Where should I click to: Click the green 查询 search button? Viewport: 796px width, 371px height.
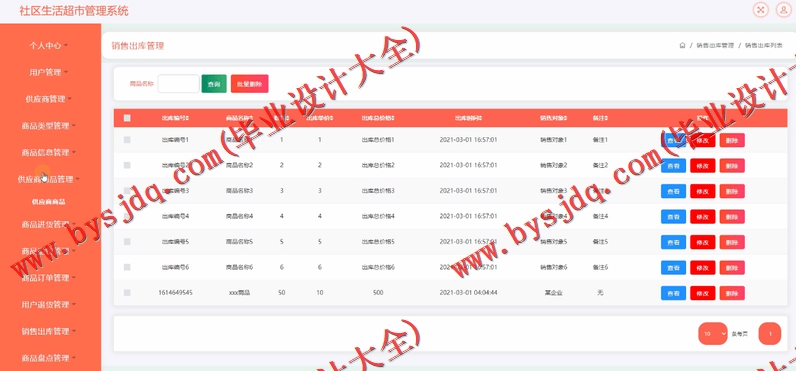(214, 84)
